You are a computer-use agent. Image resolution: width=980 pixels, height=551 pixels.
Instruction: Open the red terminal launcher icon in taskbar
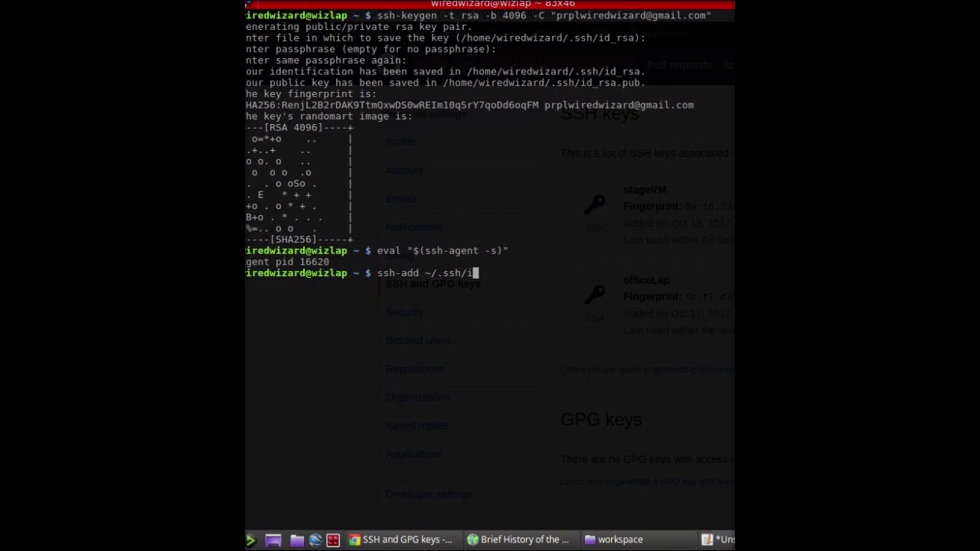(333, 540)
